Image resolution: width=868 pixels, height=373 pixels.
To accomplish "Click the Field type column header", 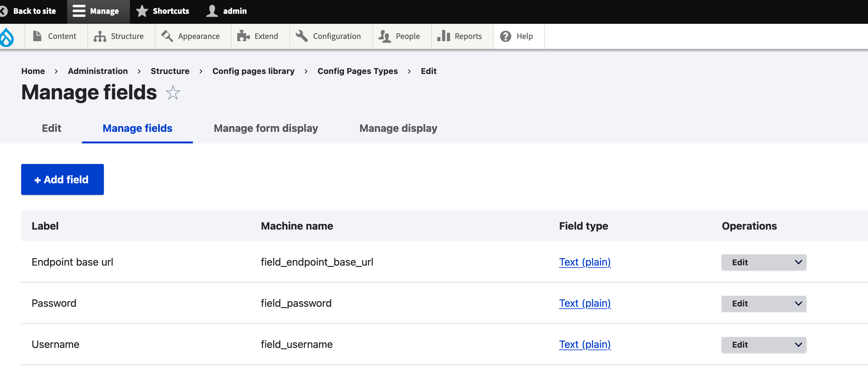I will pos(583,226).
